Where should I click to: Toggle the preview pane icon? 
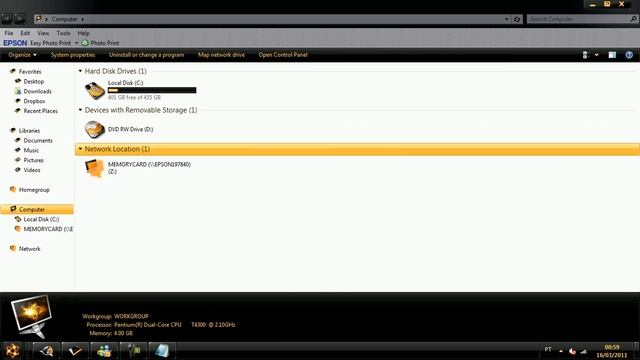click(612, 55)
